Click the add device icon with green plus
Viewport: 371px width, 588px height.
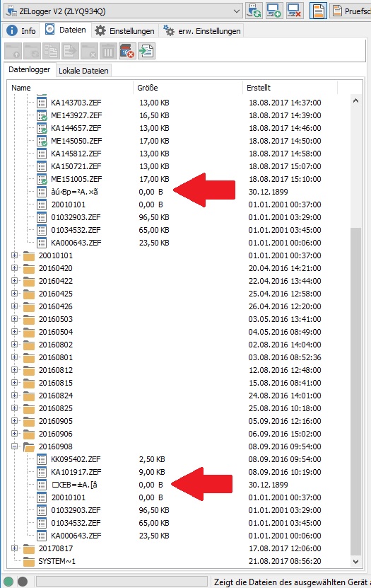coord(274,11)
